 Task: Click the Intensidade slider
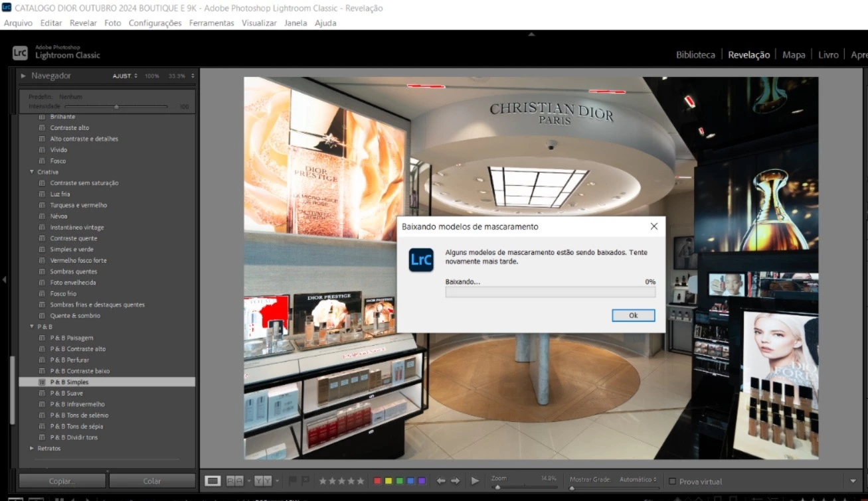116,106
